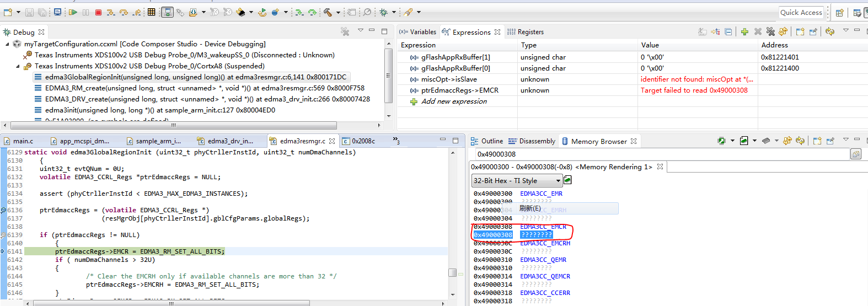Open Expressions view menu triangle

click(845, 31)
